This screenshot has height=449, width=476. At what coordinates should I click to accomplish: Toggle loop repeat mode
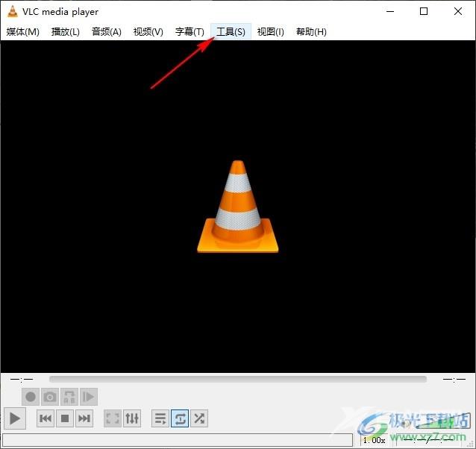pyautogui.click(x=180, y=418)
